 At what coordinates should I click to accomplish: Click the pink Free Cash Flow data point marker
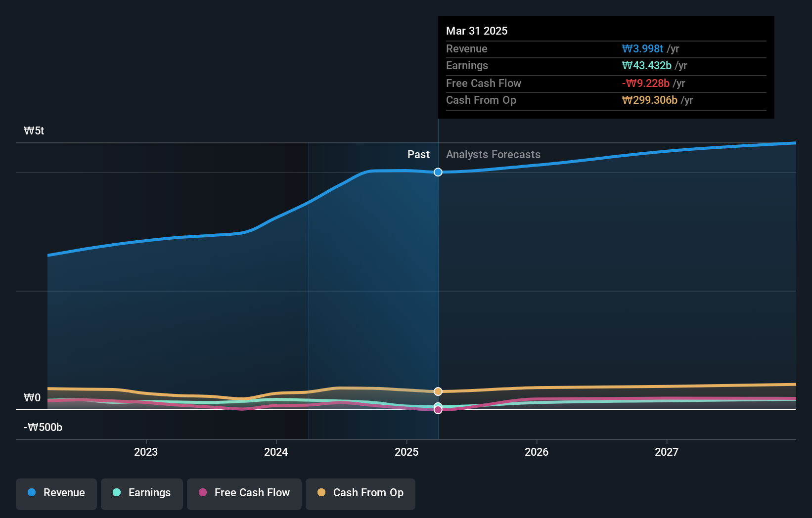(438, 410)
